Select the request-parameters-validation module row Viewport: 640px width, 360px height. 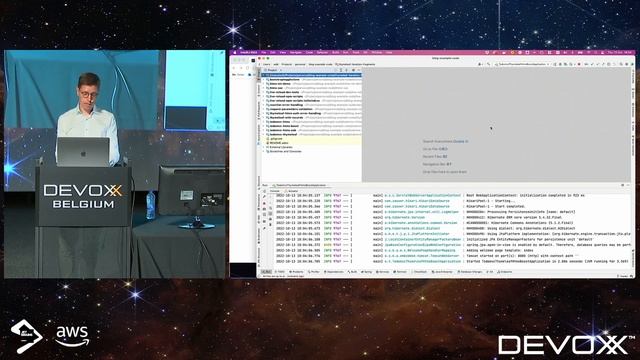[312, 109]
